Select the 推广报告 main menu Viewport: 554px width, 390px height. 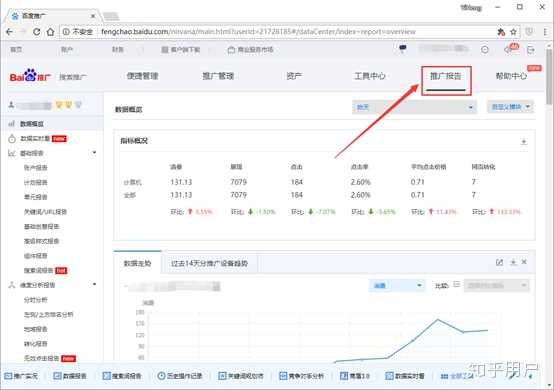coord(446,76)
